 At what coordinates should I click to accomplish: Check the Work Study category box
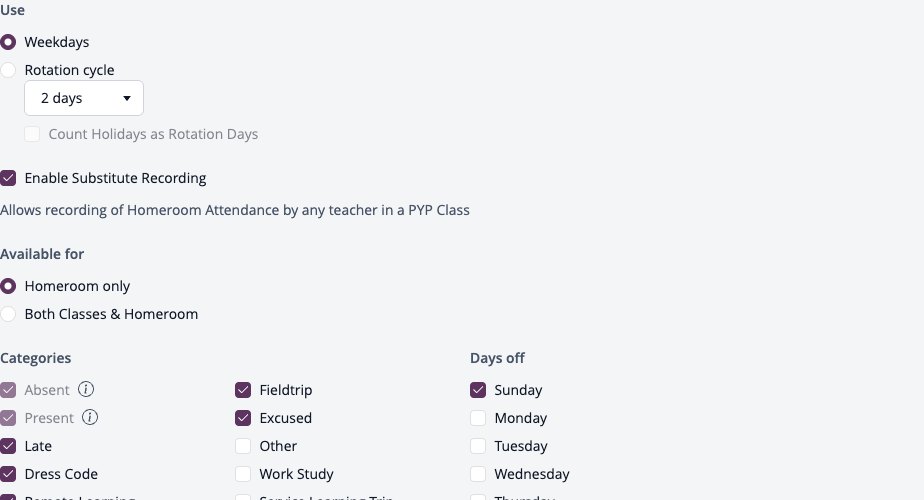[243, 473]
